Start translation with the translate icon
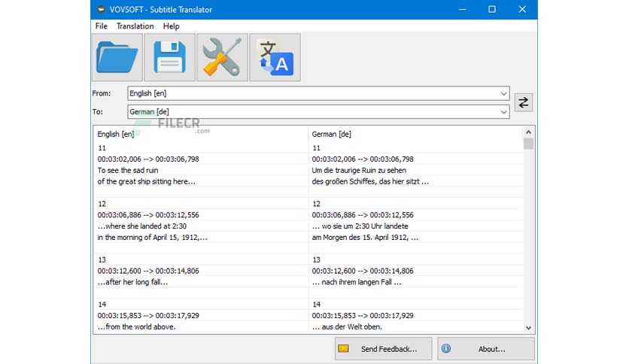 click(x=275, y=57)
